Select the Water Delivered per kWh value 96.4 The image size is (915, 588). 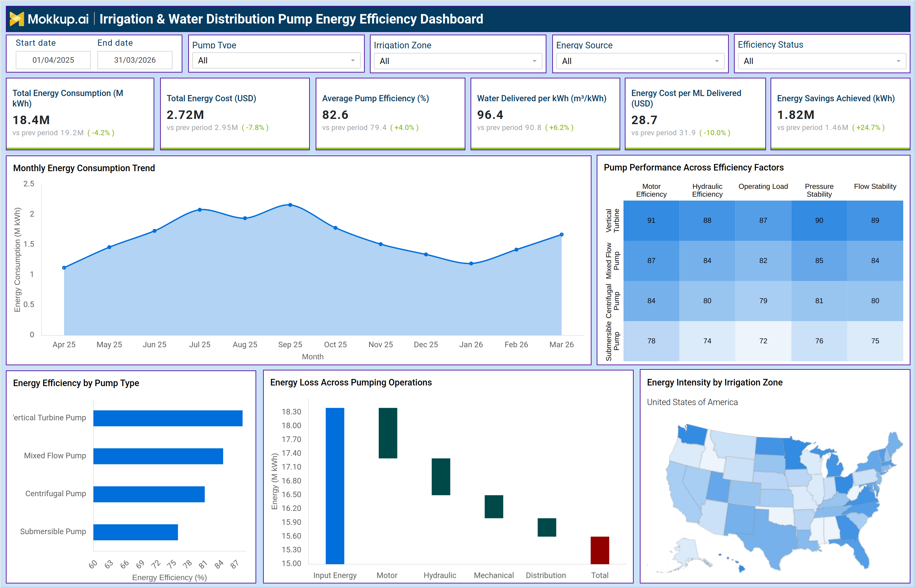tap(491, 115)
